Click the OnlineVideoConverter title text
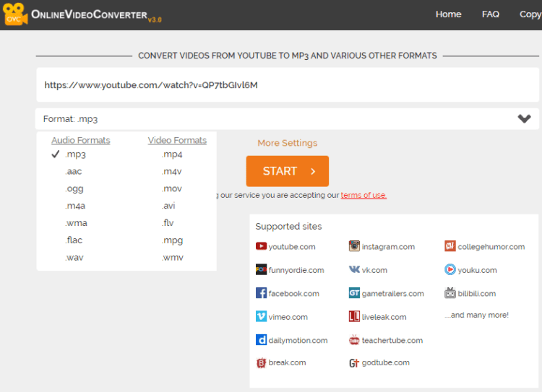The height and width of the screenshot is (392, 542). [x=89, y=14]
